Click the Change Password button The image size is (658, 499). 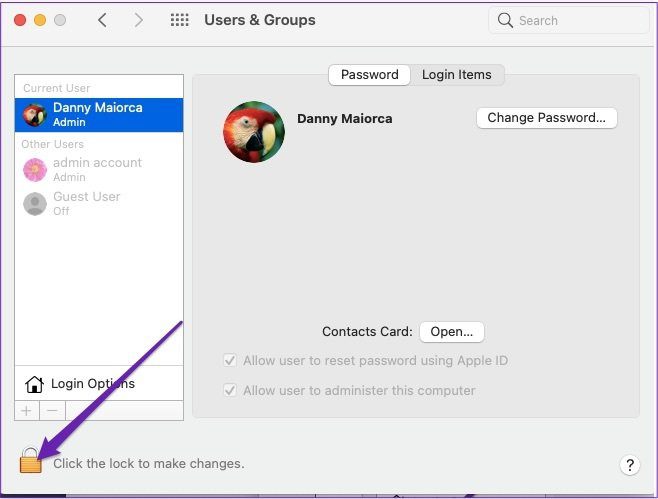point(546,118)
